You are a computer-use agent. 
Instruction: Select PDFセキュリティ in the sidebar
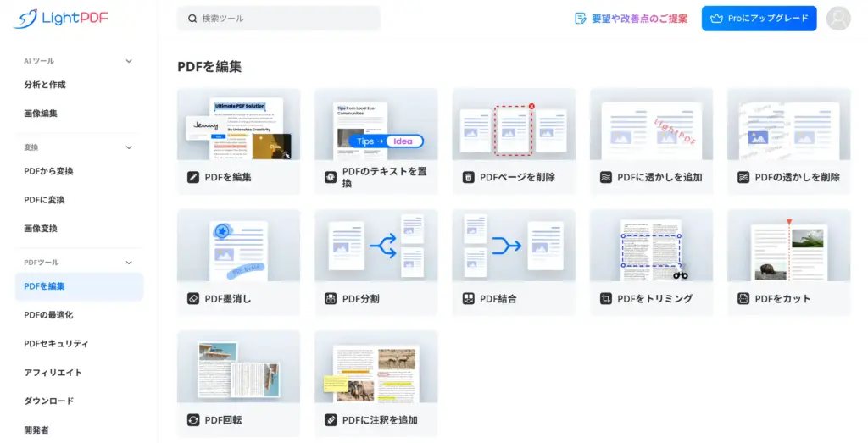click(x=56, y=344)
